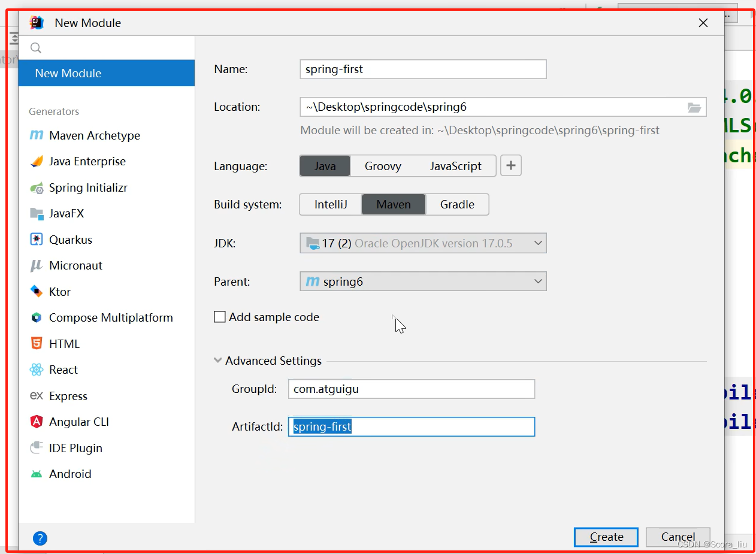Set build system to IntelliJ
The height and width of the screenshot is (554, 756).
point(331,204)
